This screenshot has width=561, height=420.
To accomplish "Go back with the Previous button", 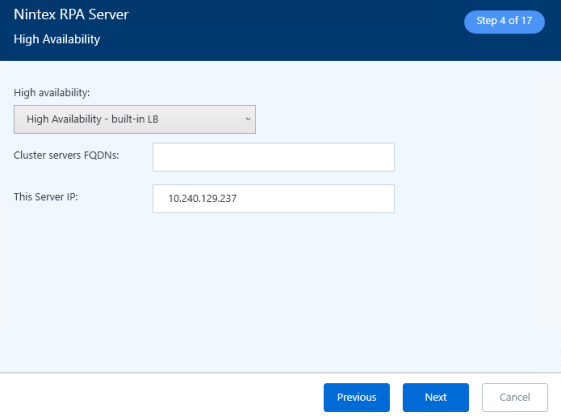I will point(357,397).
